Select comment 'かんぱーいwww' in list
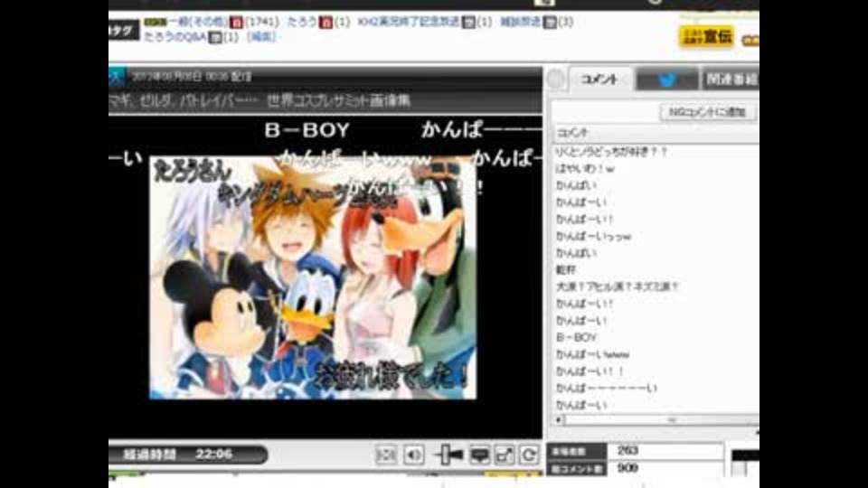The image size is (868, 488). coord(592,354)
